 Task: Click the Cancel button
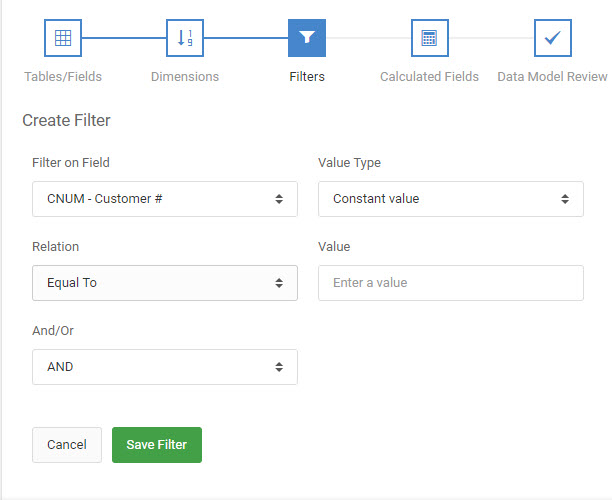(67, 445)
